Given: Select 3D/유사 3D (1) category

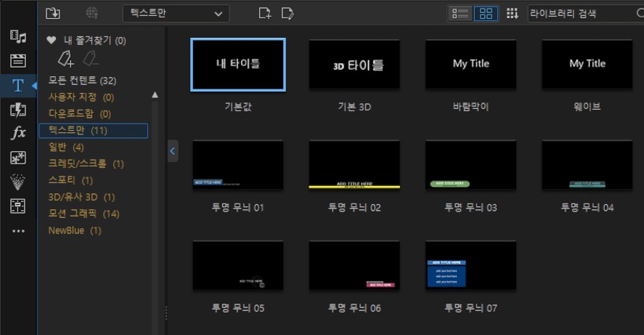Looking at the screenshot, I should pos(82,197).
